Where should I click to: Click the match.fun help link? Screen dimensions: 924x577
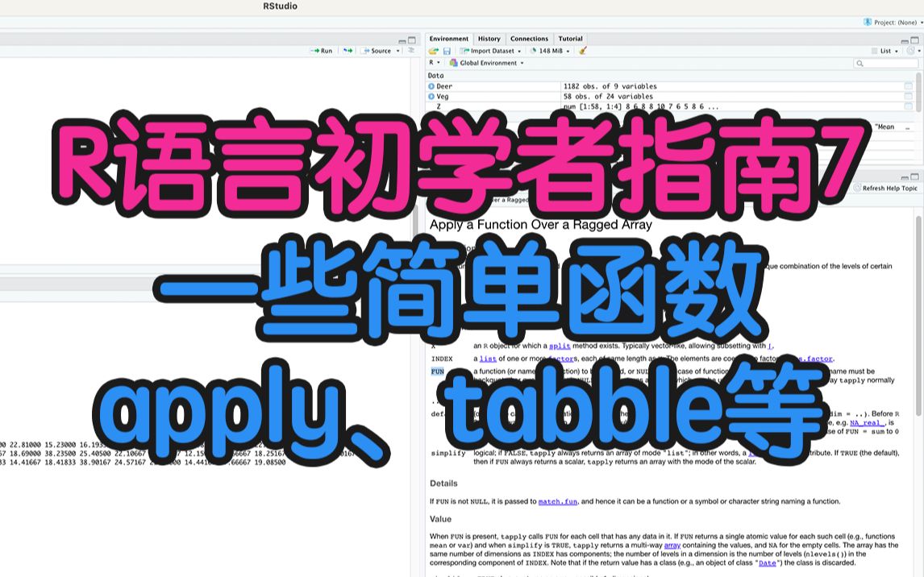click(560, 500)
